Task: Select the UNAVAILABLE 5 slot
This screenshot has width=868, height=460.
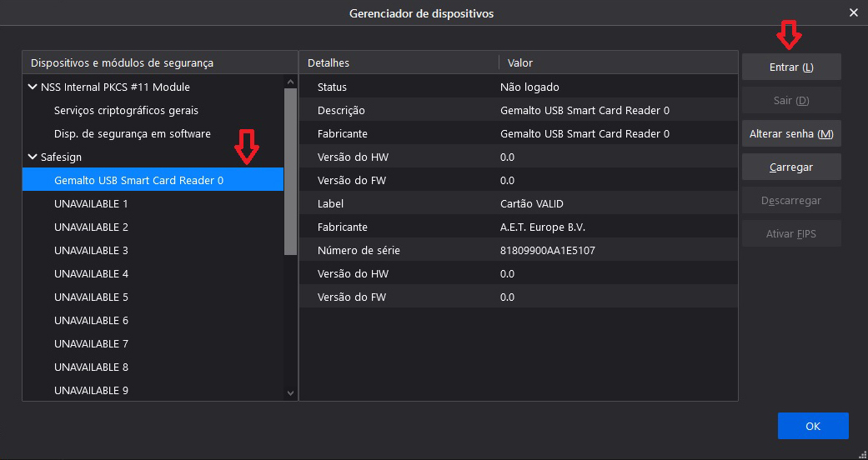Action: (x=153, y=297)
